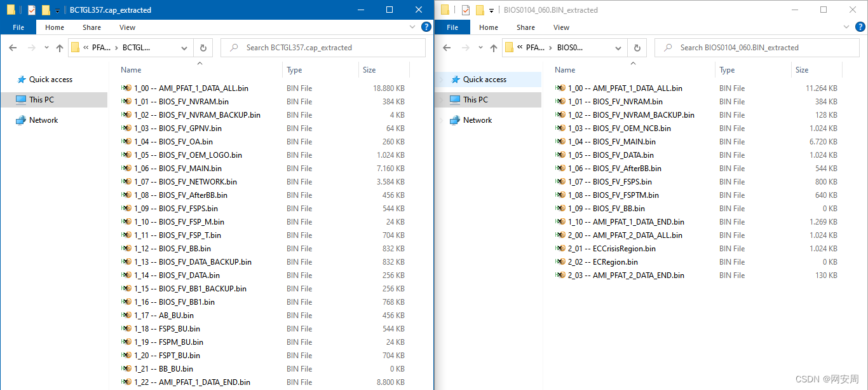Image resolution: width=868 pixels, height=390 pixels.
Task: Click Back arrow in BIOS0104_060 window
Action: (x=447, y=48)
